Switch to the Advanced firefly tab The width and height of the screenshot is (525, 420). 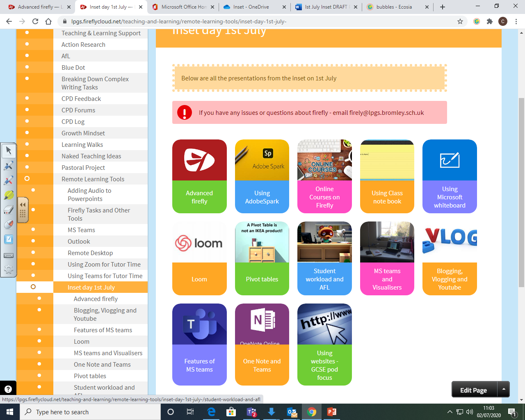click(x=40, y=7)
